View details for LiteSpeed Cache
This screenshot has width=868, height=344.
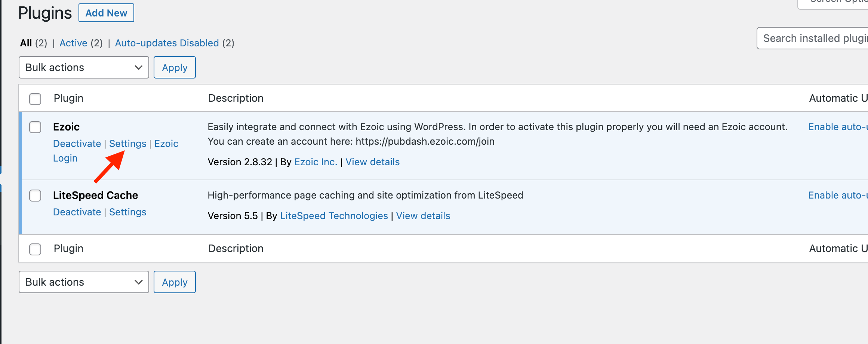[x=423, y=216]
